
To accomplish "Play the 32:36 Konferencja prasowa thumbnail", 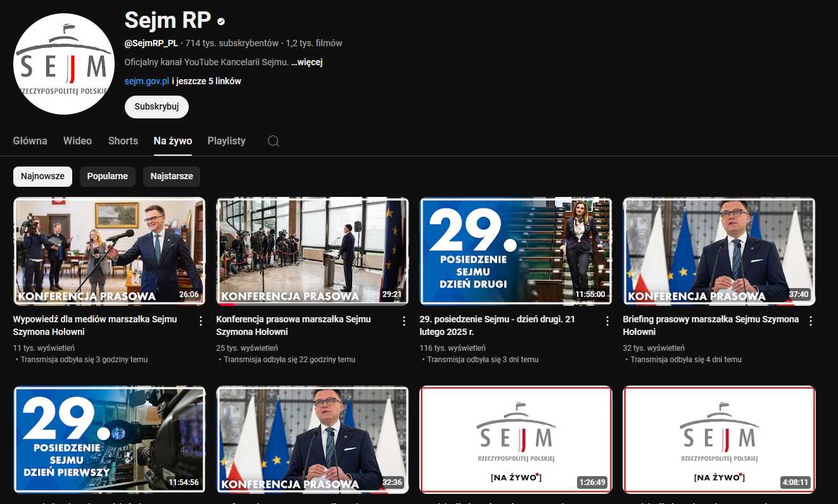I will tap(313, 439).
